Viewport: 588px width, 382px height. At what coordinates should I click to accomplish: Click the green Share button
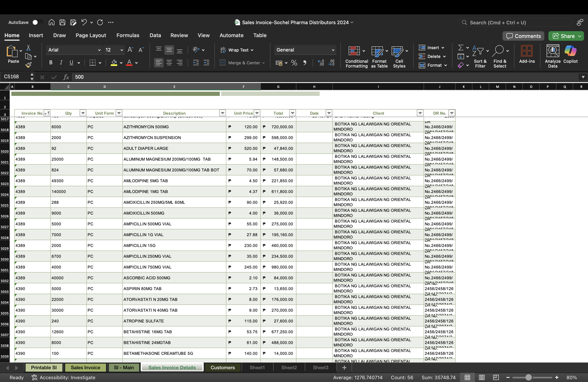click(x=566, y=36)
